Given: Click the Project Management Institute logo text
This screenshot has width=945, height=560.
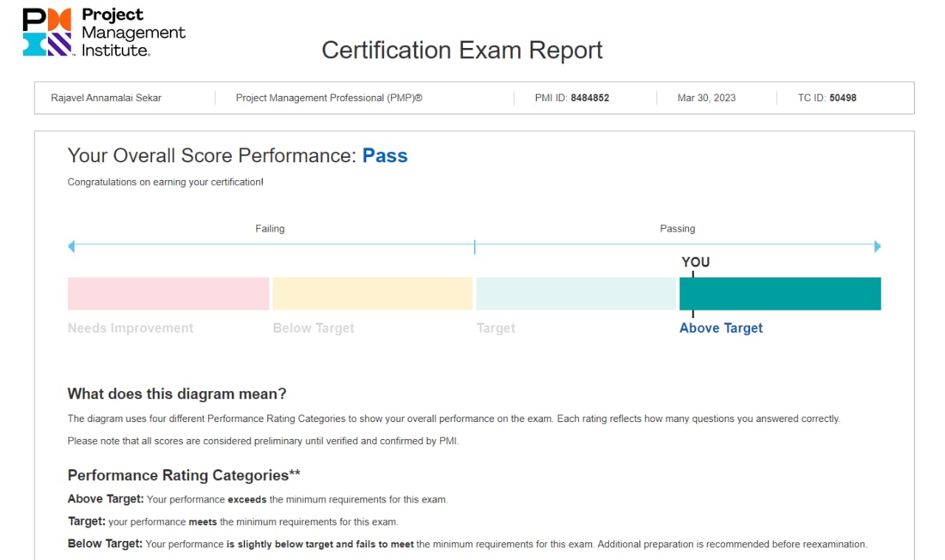Looking at the screenshot, I should pyautogui.click(x=133, y=32).
